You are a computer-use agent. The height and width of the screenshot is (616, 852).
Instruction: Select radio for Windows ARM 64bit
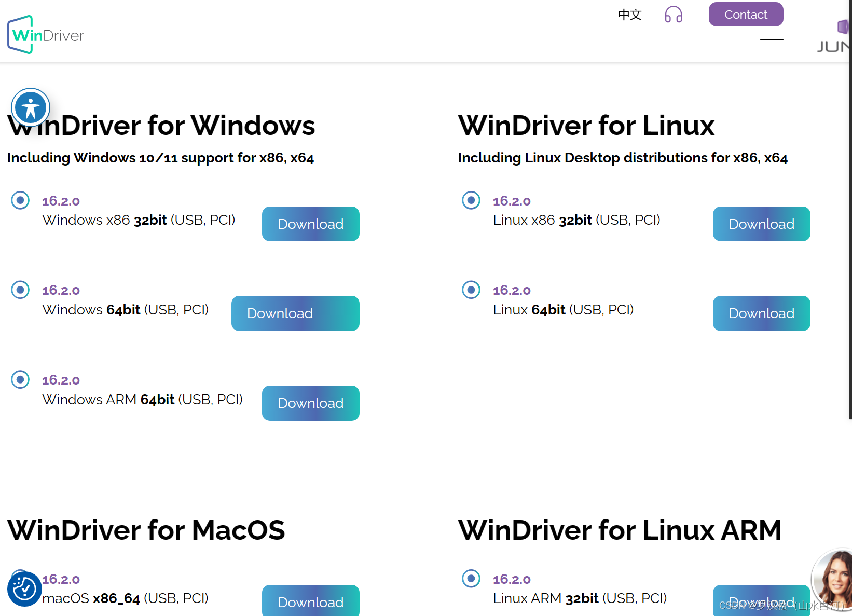coord(20,379)
